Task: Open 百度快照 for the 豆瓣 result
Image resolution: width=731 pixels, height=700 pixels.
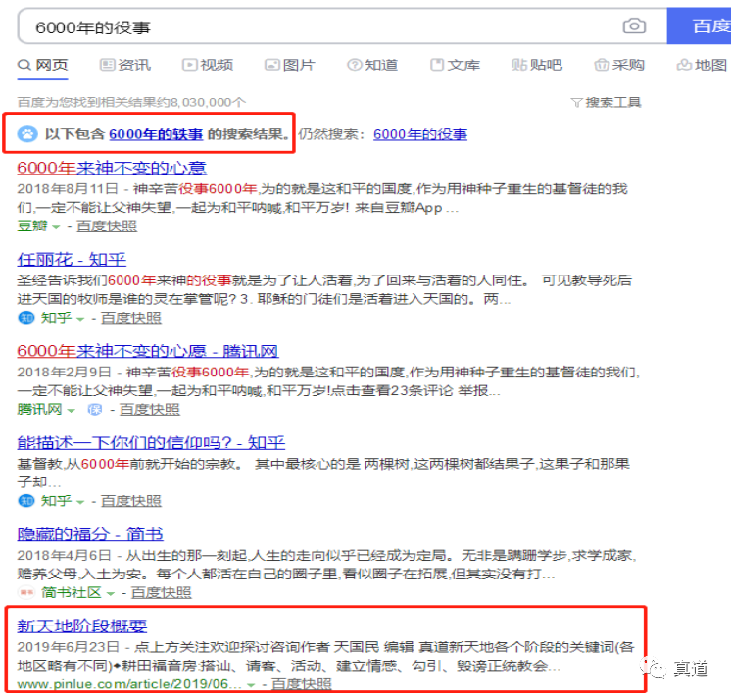Action: [107, 226]
